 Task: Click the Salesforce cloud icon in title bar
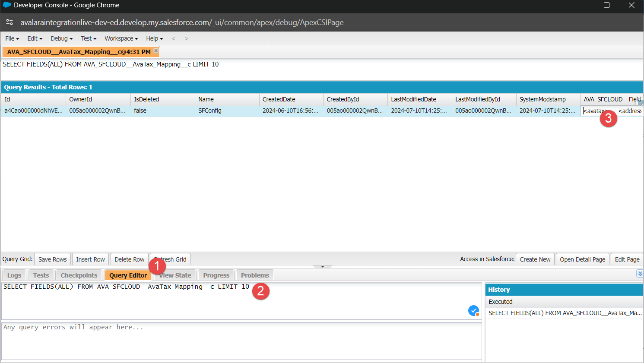click(7, 5)
